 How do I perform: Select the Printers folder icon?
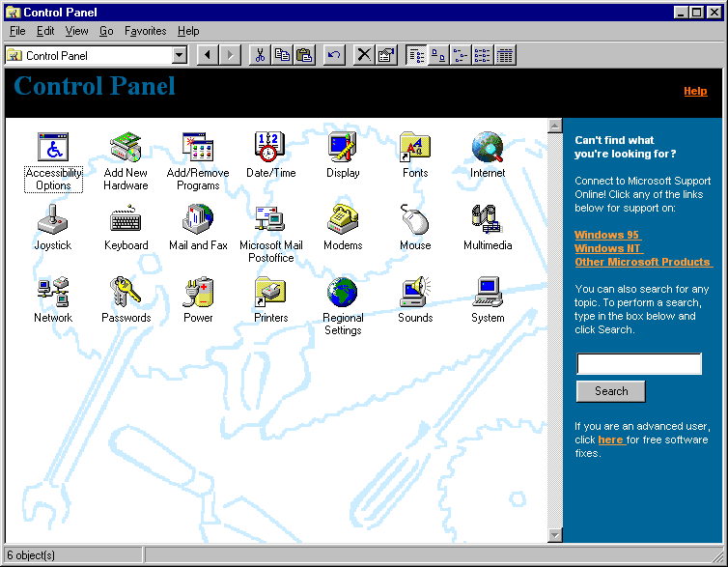pos(270,292)
